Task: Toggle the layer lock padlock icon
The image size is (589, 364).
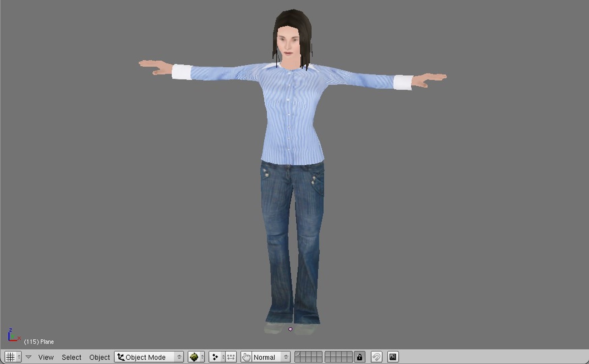Action: click(x=360, y=357)
